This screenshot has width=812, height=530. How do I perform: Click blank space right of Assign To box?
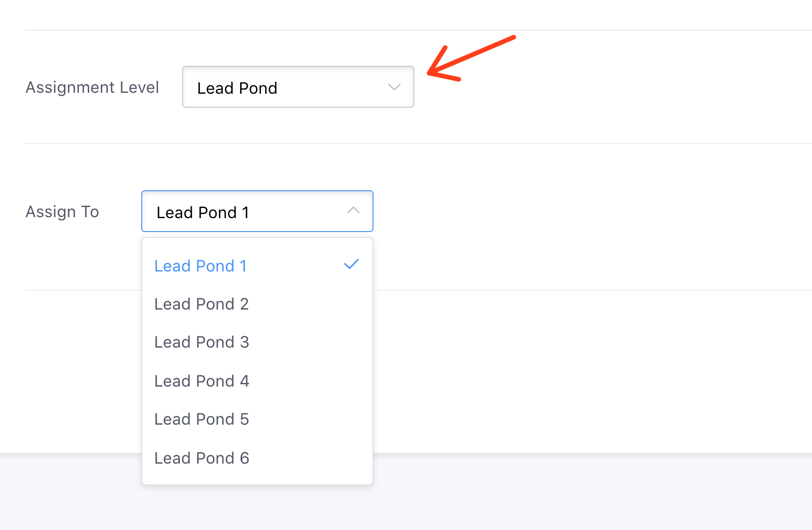557,212
